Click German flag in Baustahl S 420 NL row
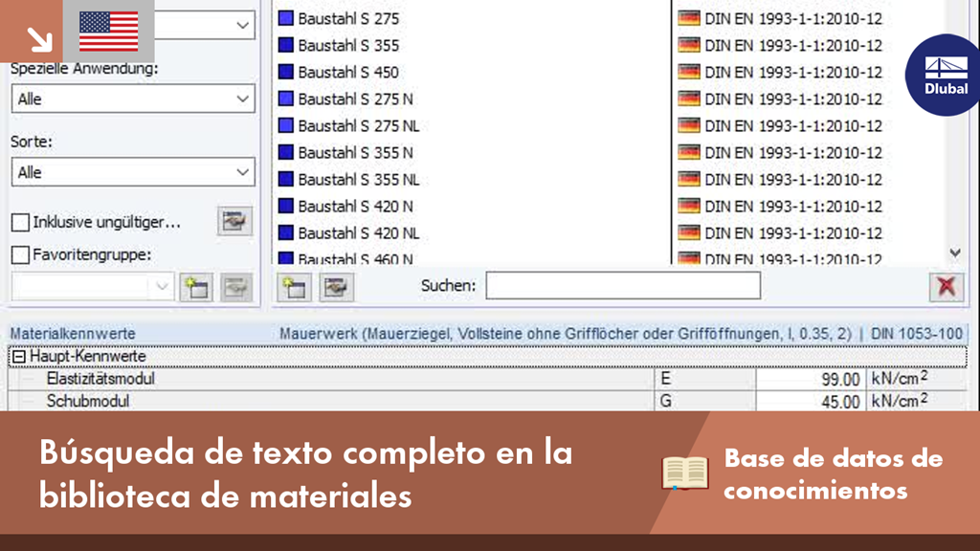The height and width of the screenshot is (551, 980). [x=689, y=233]
